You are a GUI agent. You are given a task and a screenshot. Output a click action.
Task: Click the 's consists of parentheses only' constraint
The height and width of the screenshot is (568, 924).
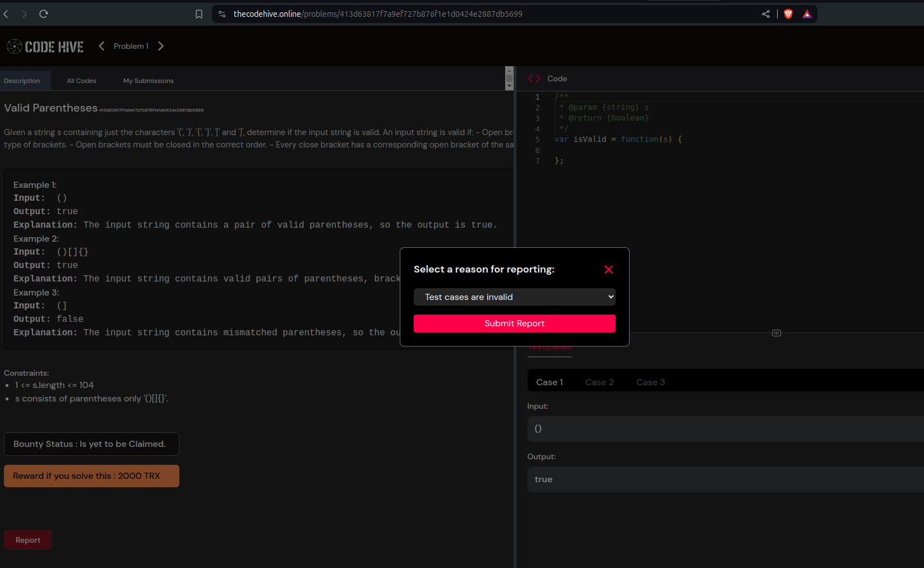click(91, 399)
